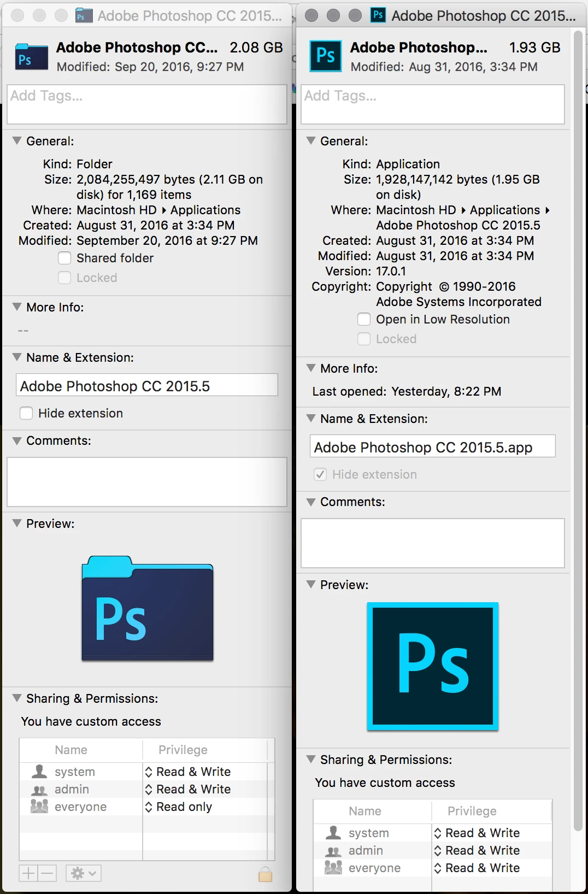The height and width of the screenshot is (894, 588).
Task: Collapse the General section in app window
Action: (x=311, y=141)
